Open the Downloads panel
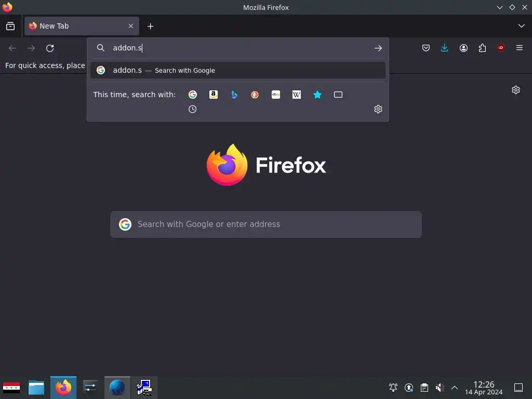Screen dimensions: 532x399 (x=445, y=48)
